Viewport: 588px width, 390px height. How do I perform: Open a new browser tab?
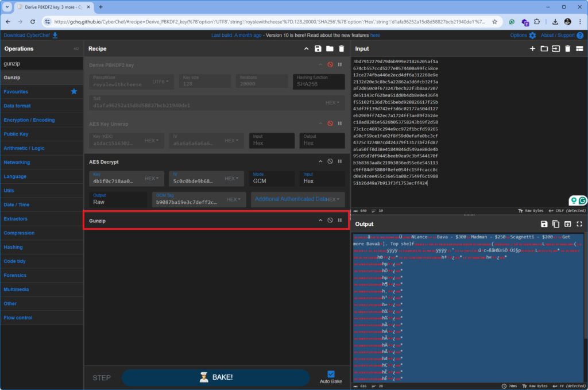pos(101,7)
